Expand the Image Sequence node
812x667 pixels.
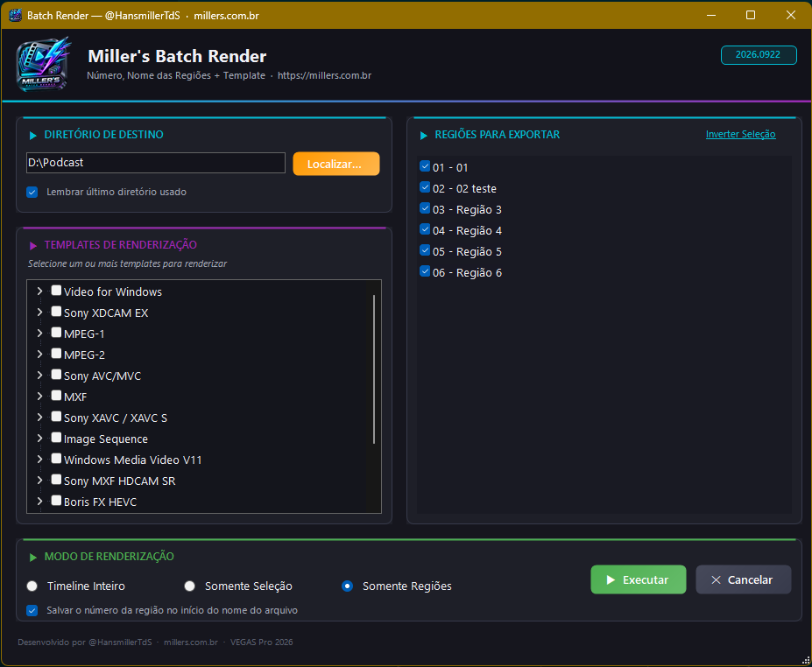[x=40, y=439]
